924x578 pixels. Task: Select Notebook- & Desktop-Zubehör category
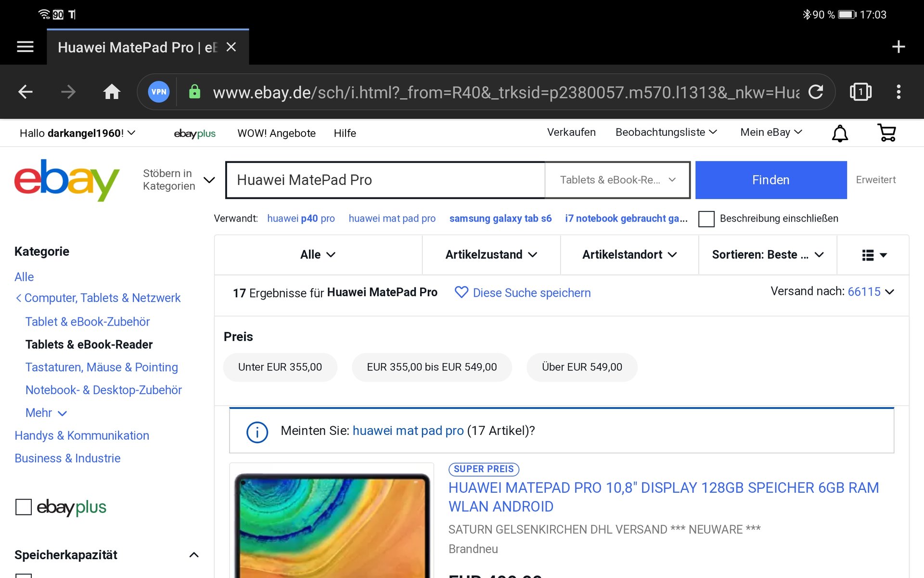(x=103, y=390)
